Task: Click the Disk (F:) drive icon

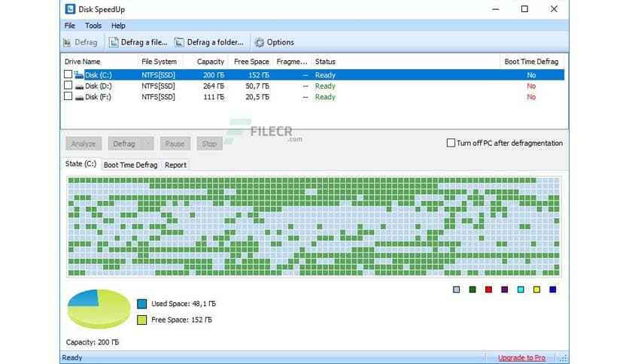Action: click(x=79, y=98)
